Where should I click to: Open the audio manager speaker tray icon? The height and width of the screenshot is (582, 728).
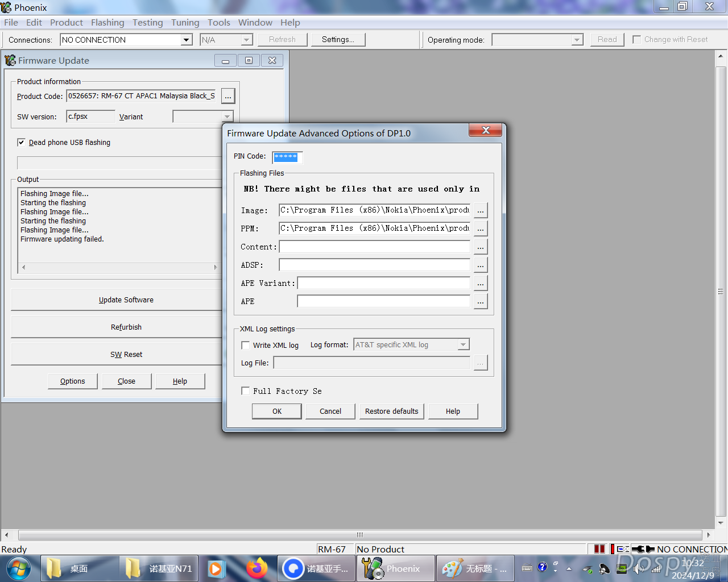tap(605, 569)
